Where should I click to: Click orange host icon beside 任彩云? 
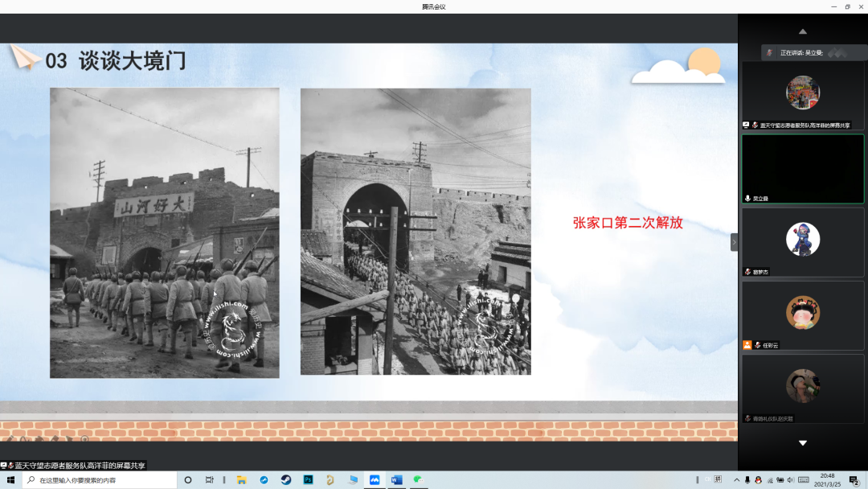[747, 345]
